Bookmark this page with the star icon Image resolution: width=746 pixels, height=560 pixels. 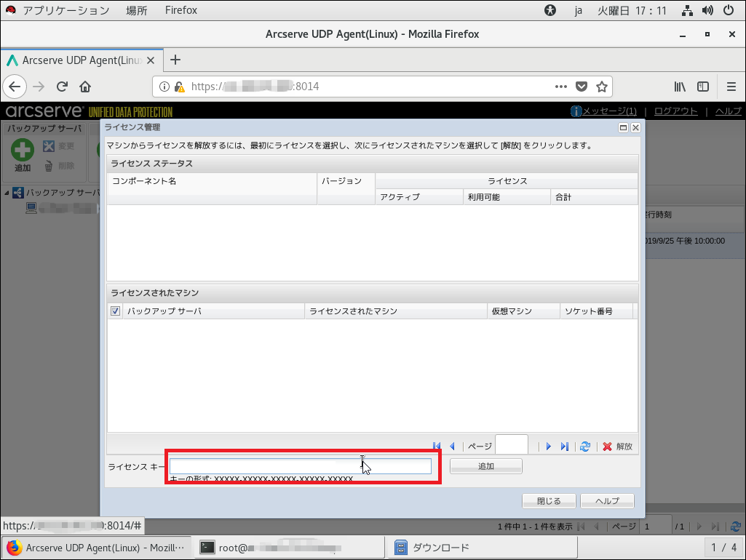602,87
